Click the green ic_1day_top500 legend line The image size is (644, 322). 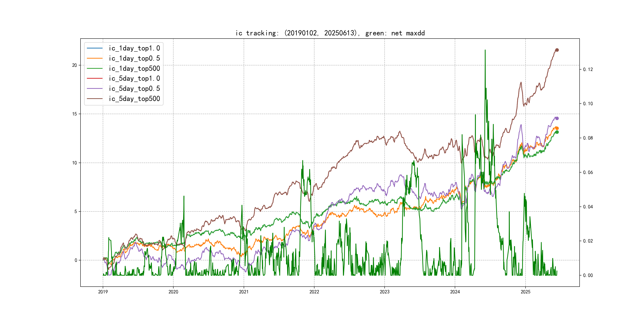pos(94,68)
